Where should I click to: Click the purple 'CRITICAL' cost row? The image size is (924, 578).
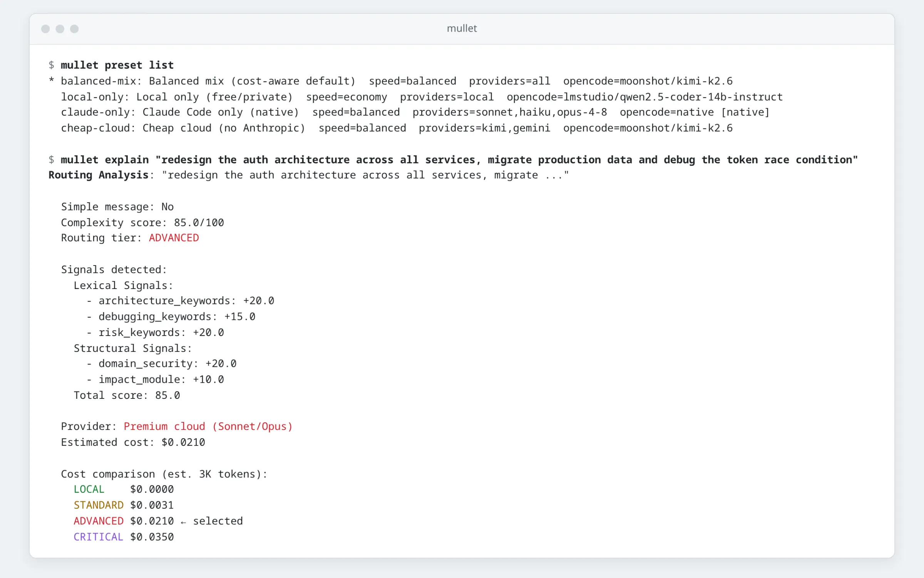click(x=124, y=536)
